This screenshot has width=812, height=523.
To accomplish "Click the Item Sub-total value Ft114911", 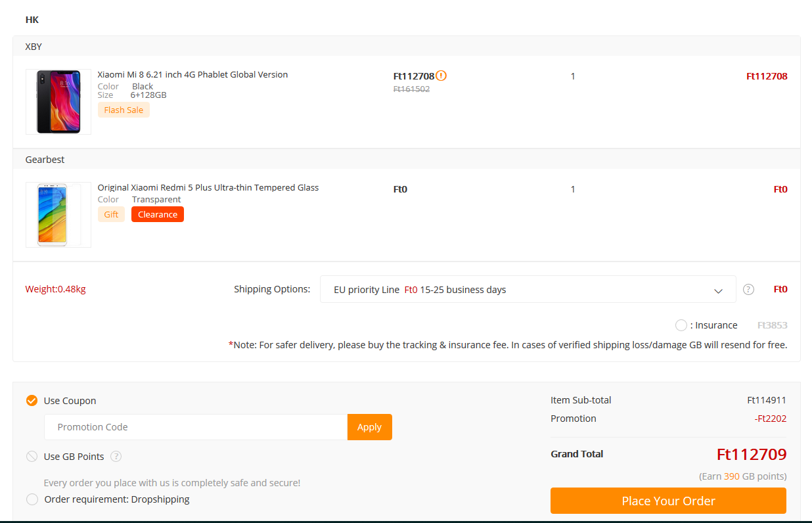I will [x=767, y=400].
